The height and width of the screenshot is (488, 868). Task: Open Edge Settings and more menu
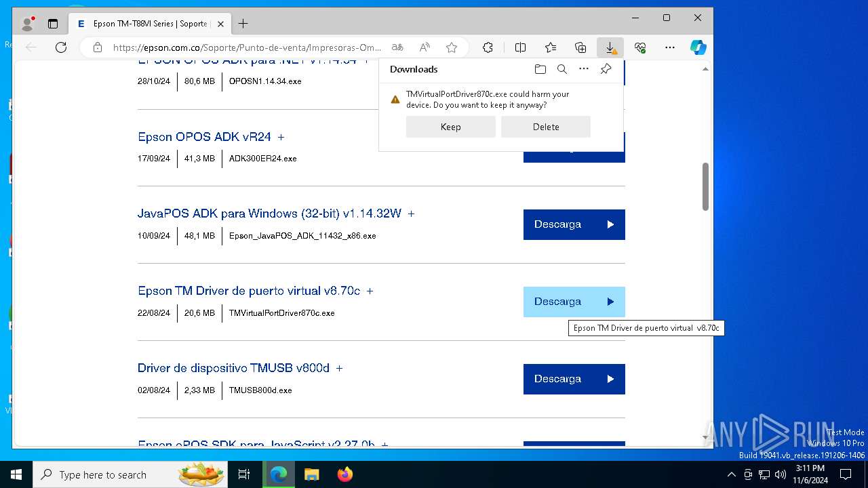point(670,47)
